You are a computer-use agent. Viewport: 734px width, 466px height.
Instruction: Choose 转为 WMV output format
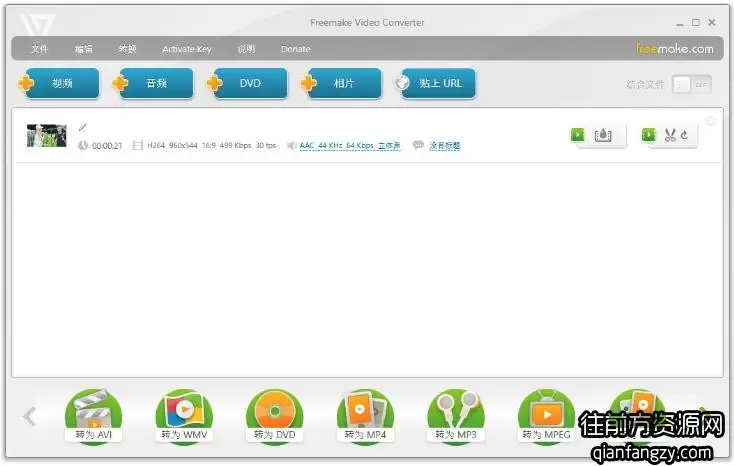tap(184, 416)
